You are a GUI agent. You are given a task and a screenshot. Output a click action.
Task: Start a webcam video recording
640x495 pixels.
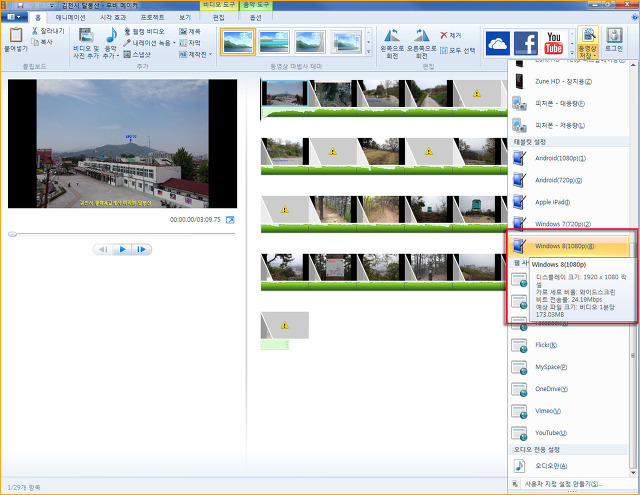pos(144,31)
